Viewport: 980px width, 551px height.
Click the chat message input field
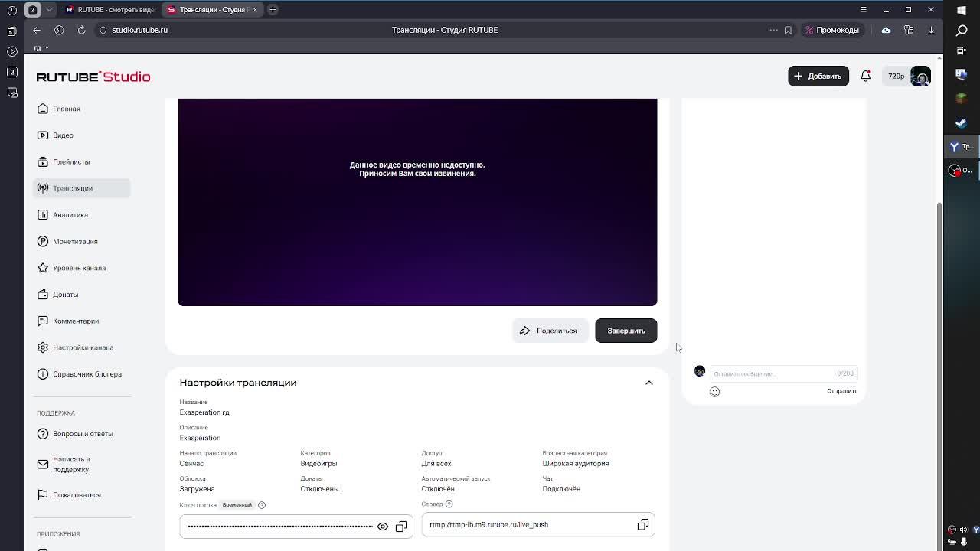coord(782,373)
